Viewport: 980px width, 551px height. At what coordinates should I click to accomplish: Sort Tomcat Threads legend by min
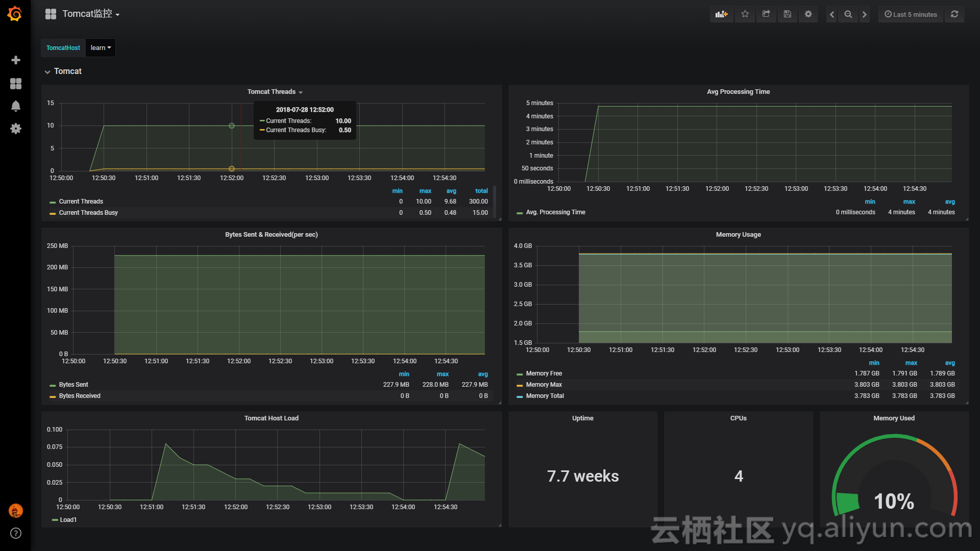coord(398,191)
